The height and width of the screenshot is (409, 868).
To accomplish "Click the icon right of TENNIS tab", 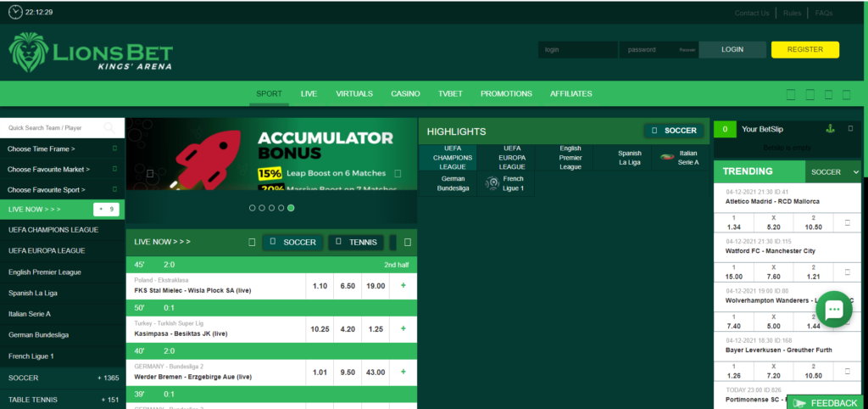I will [408, 242].
